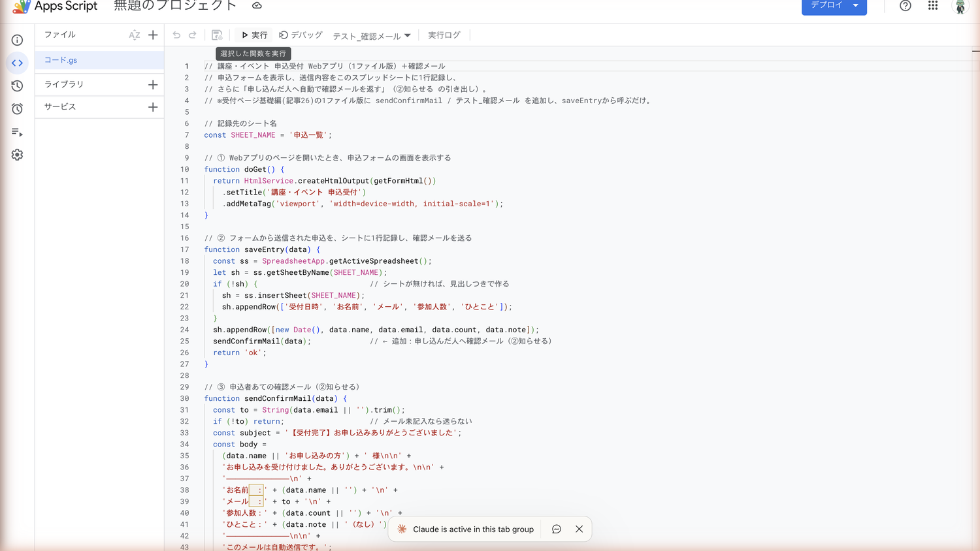
Task: Add a library with plus icon
Action: pos(153,84)
